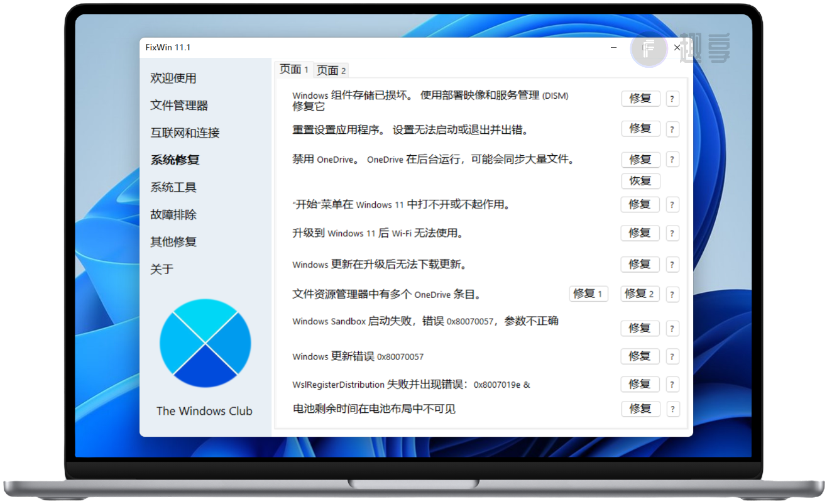Close the FixWin 11.1 window

tap(677, 47)
